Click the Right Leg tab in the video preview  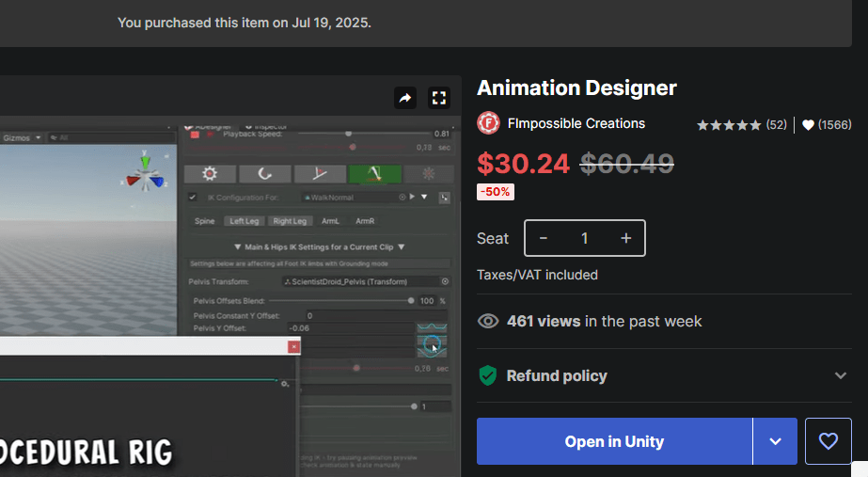(x=289, y=221)
